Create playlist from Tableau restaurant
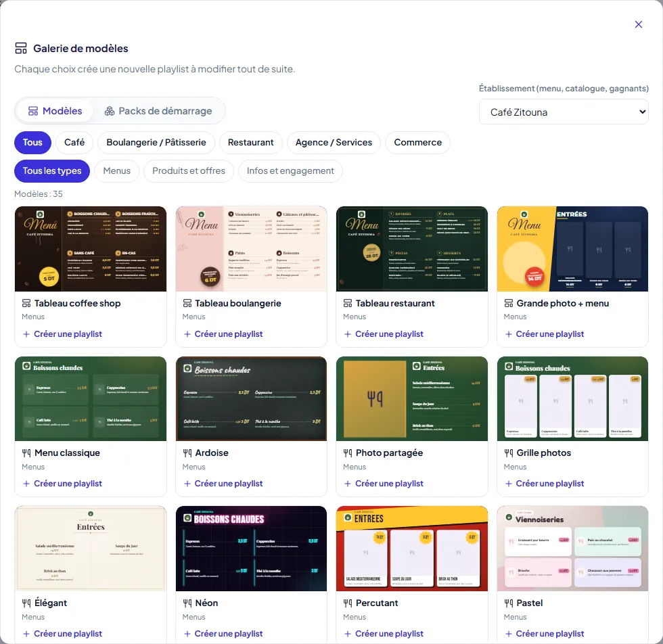The width and height of the screenshot is (663, 644). pyautogui.click(x=384, y=334)
